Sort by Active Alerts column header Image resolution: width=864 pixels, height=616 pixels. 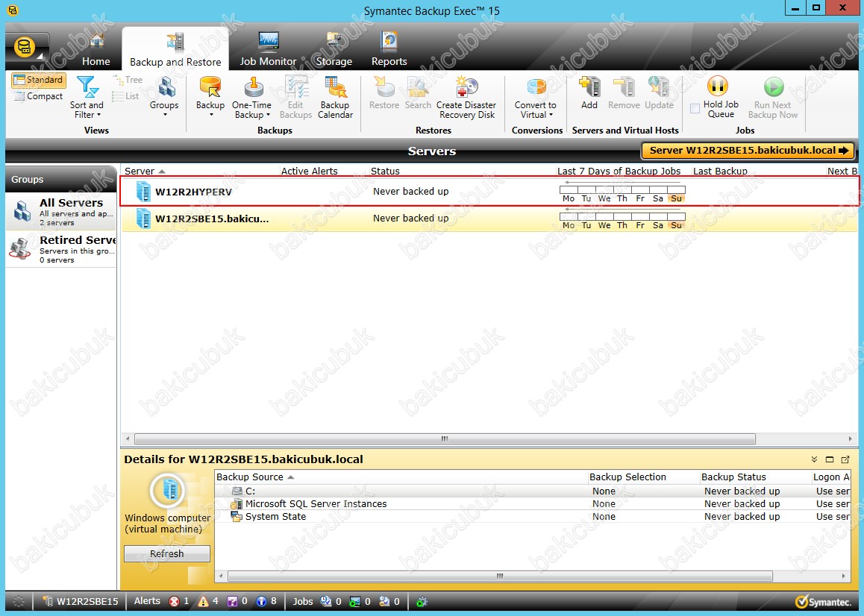(309, 171)
